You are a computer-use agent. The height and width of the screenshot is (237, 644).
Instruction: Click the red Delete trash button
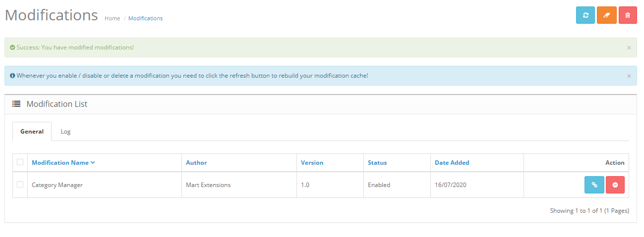coord(628,15)
